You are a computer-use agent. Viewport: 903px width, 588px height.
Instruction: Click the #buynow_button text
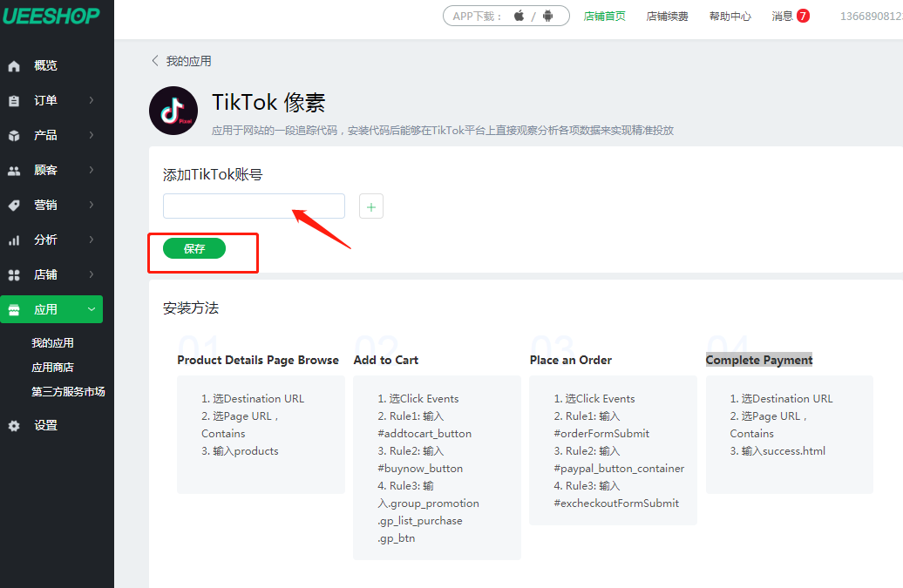tap(420, 469)
